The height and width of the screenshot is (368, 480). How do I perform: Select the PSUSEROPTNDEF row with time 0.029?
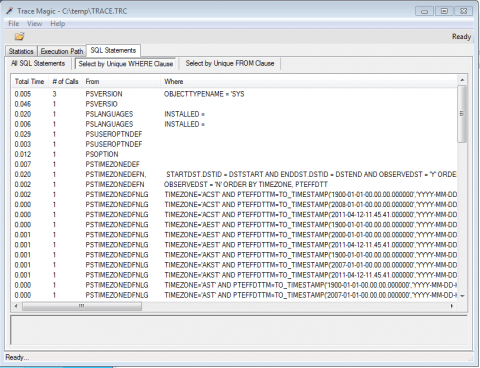point(235,134)
